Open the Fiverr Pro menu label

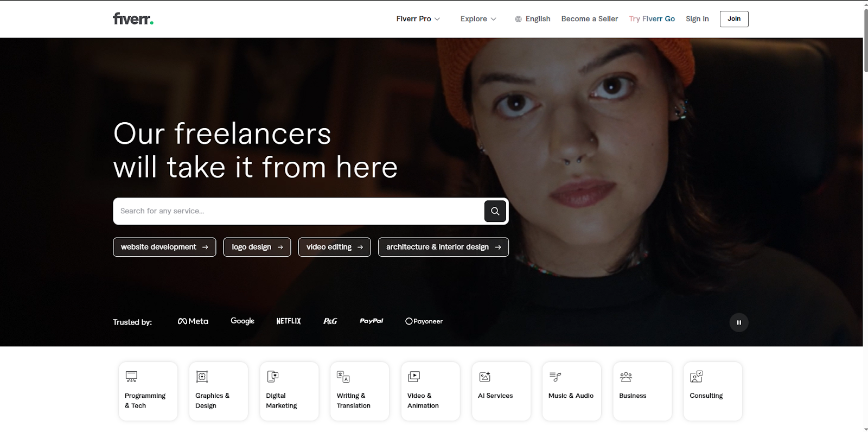coord(414,19)
